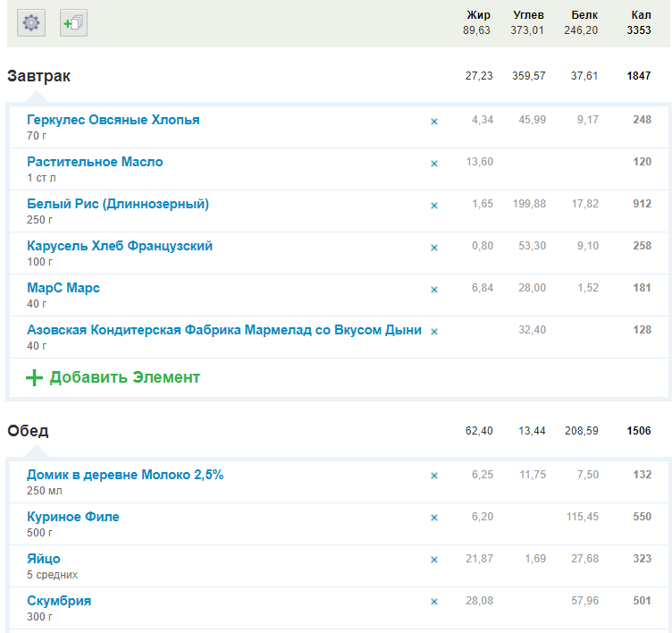Open the gear settings icon

(32, 23)
